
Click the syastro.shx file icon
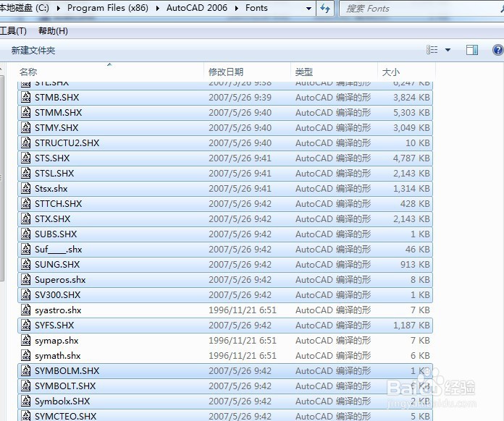(x=26, y=310)
